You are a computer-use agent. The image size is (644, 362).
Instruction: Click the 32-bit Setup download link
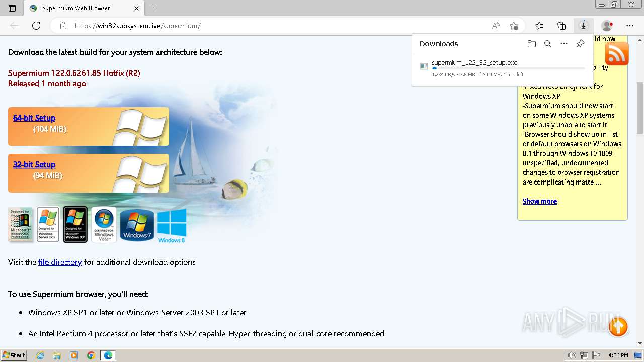(34, 164)
